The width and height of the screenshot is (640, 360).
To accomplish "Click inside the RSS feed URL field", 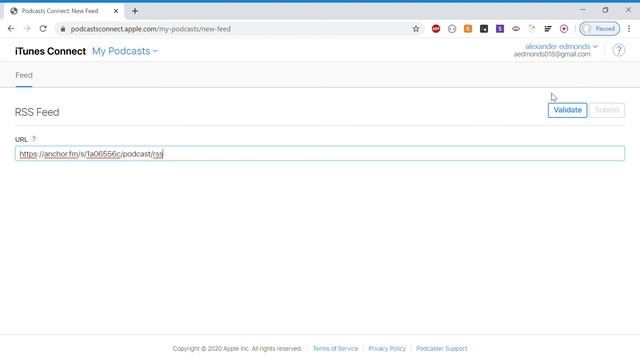I will tap(320, 153).
